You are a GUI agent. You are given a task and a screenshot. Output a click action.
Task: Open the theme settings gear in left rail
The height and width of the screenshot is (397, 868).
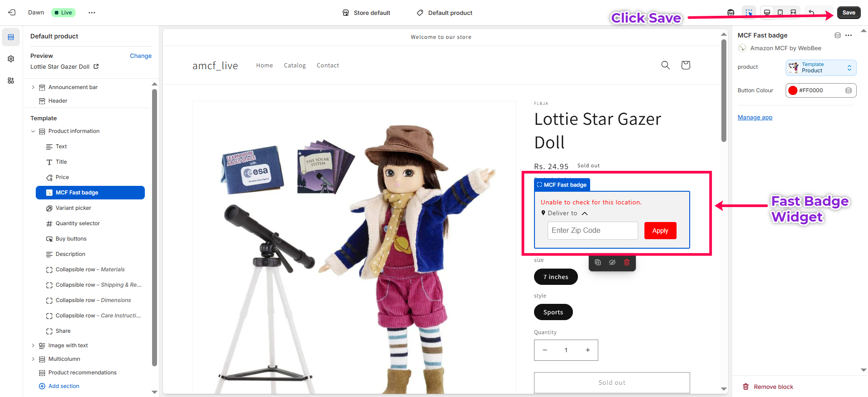tap(11, 59)
